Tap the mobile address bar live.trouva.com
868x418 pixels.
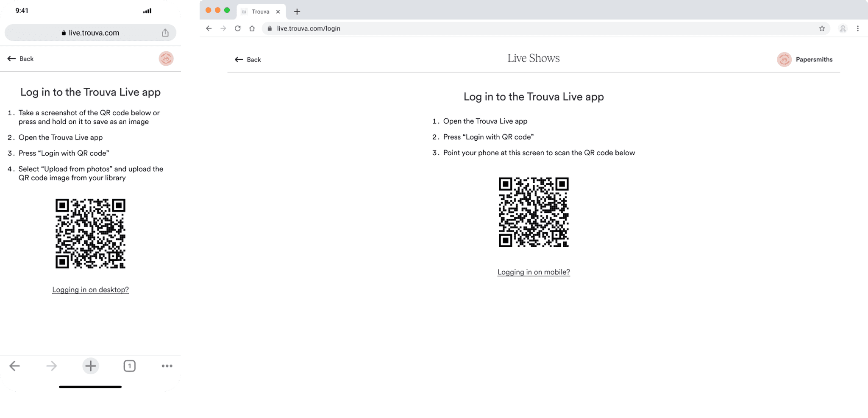tap(90, 33)
